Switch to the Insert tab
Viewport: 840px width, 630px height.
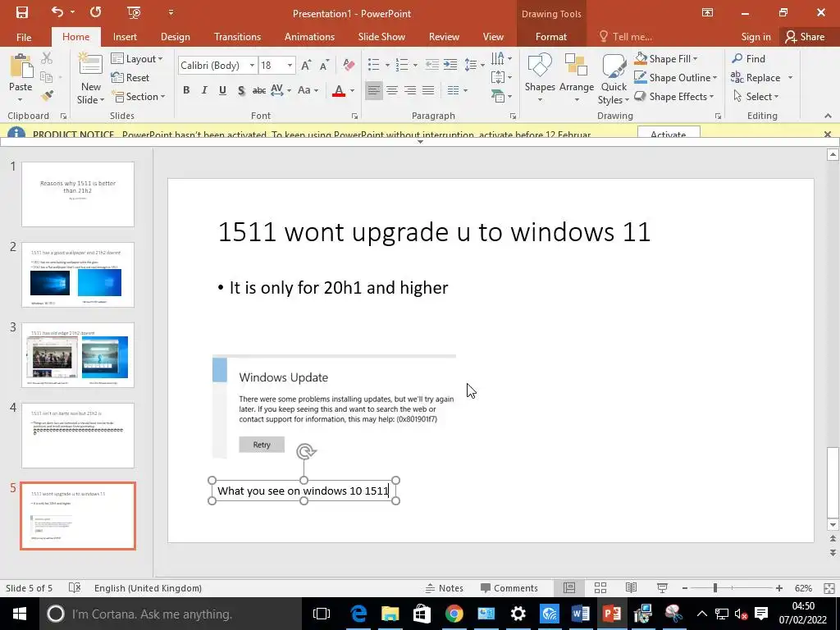125,37
